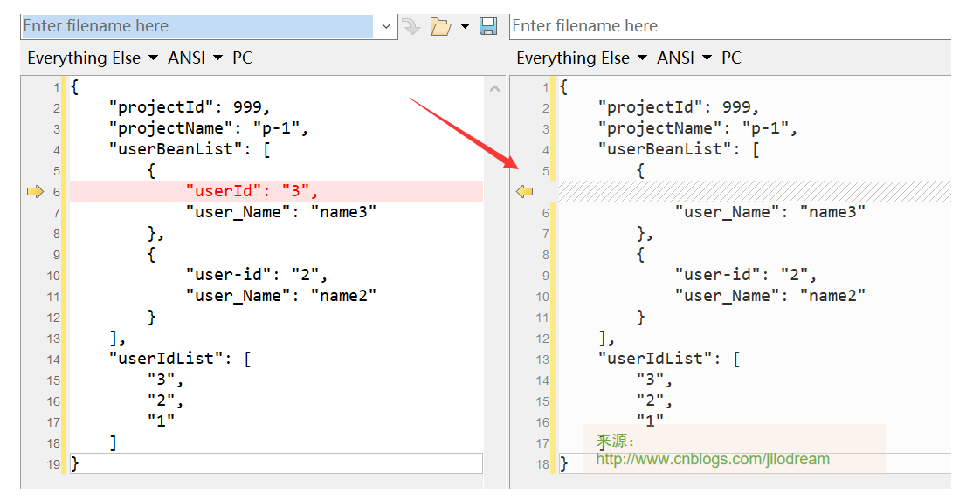Viewport: 980px width, 500px height.
Task: Click the left pane PC line-ending label
Action: pyautogui.click(x=242, y=58)
